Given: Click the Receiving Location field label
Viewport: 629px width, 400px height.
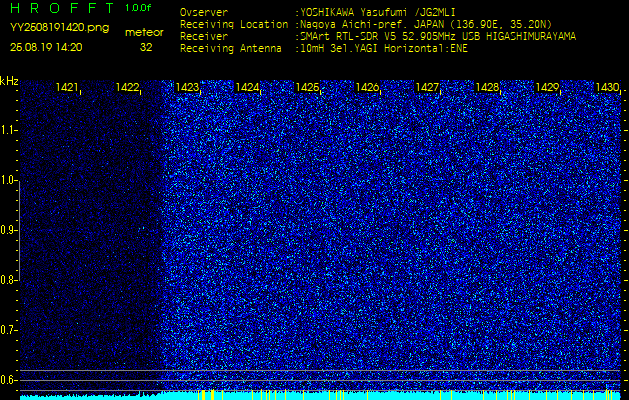Looking at the screenshot, I should [x=234, y=25].
